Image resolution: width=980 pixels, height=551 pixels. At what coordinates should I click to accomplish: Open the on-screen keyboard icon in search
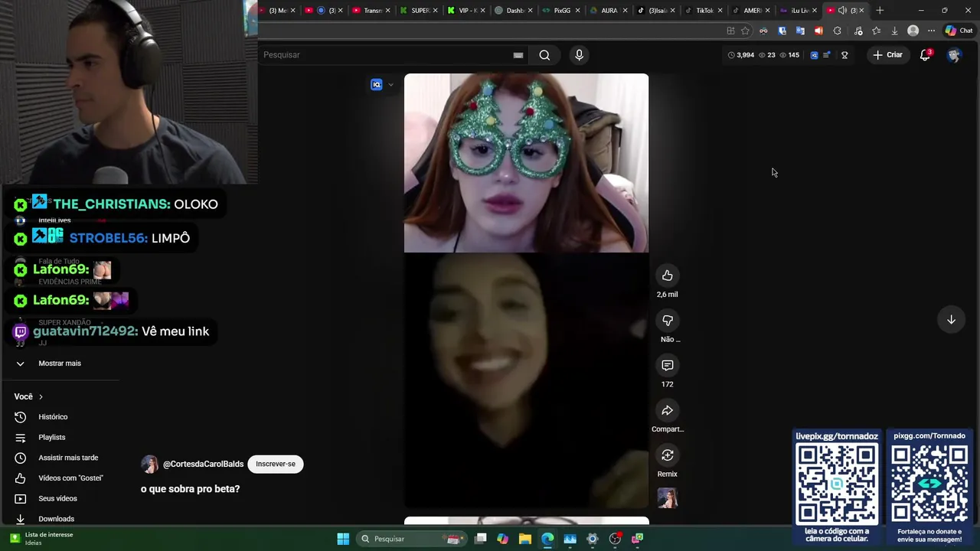click(518, 55)
